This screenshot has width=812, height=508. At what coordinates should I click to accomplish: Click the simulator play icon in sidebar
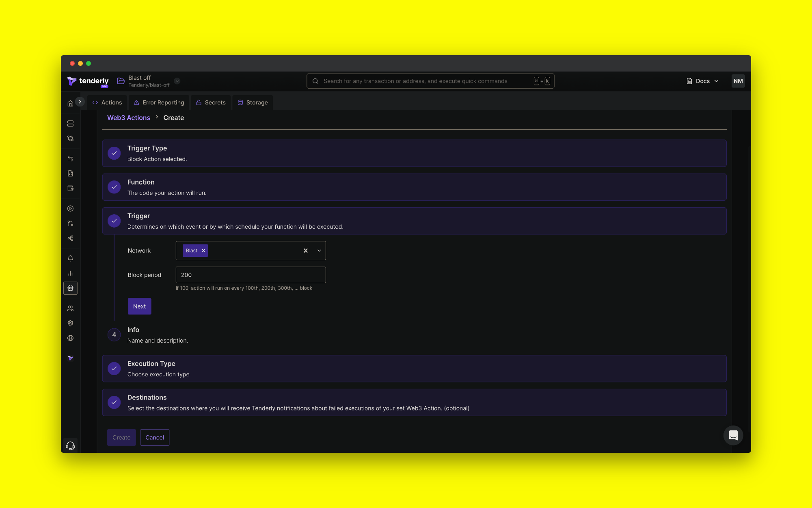coord(70,208)
